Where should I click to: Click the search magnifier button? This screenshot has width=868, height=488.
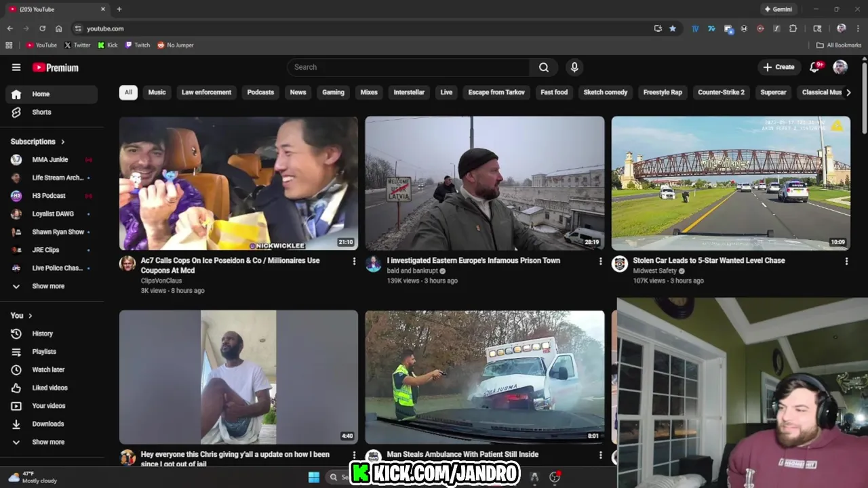tap(544, 67)
